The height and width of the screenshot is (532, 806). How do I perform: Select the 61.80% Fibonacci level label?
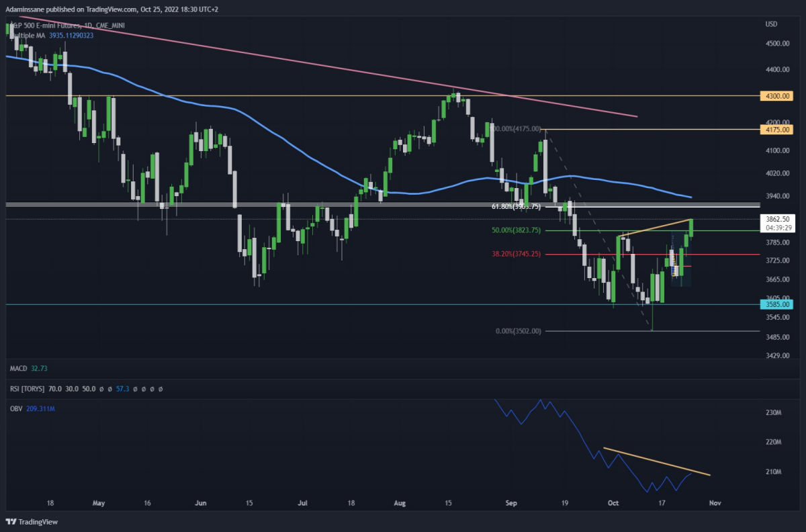(x=516, y=208)
